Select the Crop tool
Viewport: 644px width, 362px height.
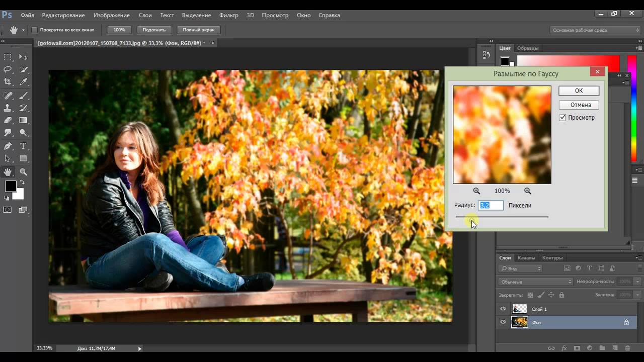click(8, 82)
